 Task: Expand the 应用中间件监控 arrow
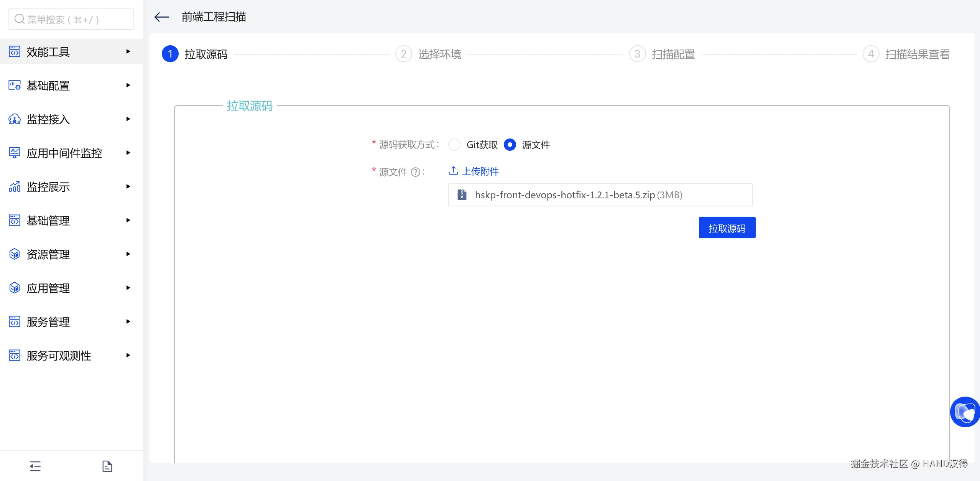pos(128,153)
